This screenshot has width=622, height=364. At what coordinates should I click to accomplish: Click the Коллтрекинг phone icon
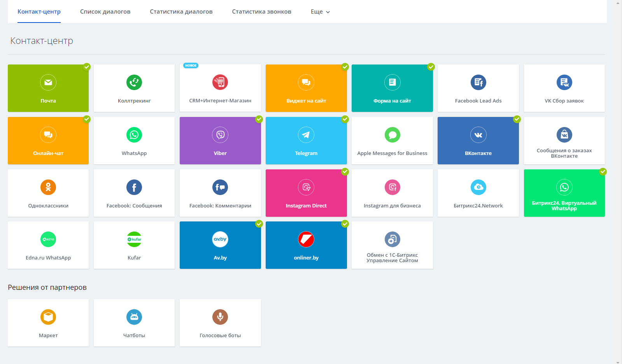coord(134,82)
